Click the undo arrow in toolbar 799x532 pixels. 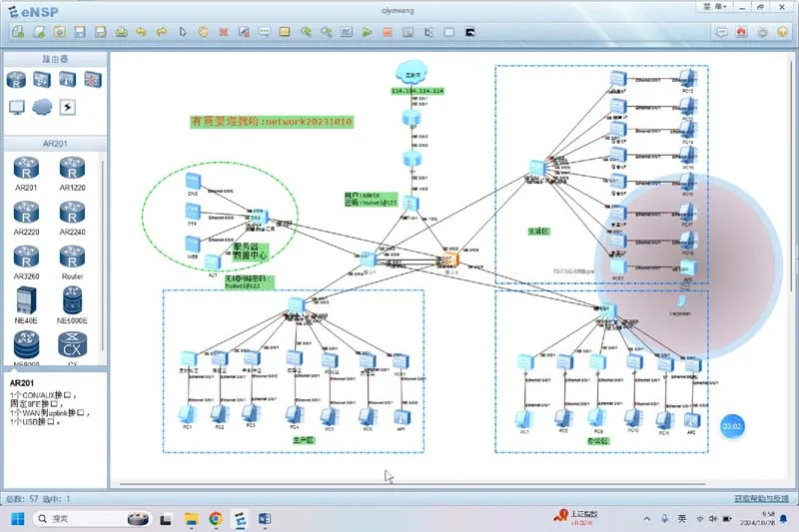[141, 32]
